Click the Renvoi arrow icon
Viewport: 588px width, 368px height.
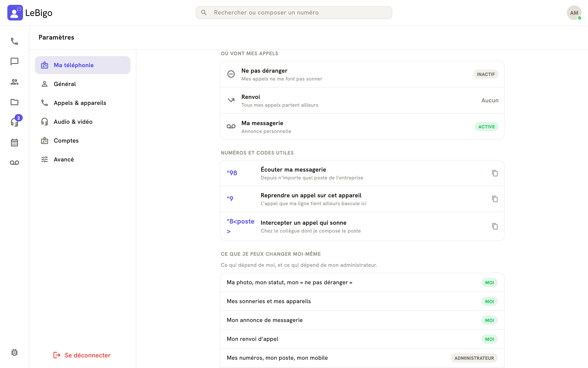(x=231, y=100)
